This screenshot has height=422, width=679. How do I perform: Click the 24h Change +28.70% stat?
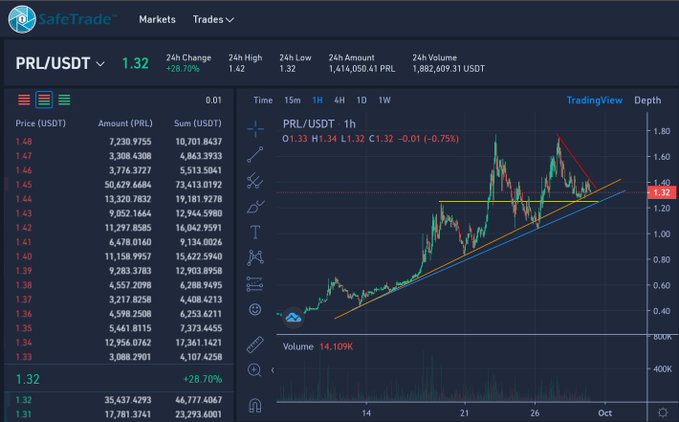coord(188,63)
